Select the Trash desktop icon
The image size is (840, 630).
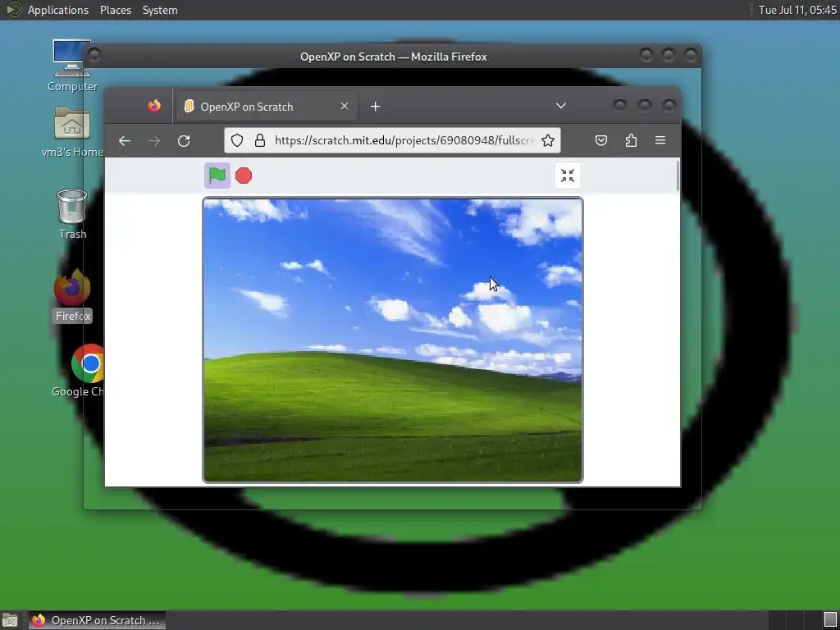point(72,214)
